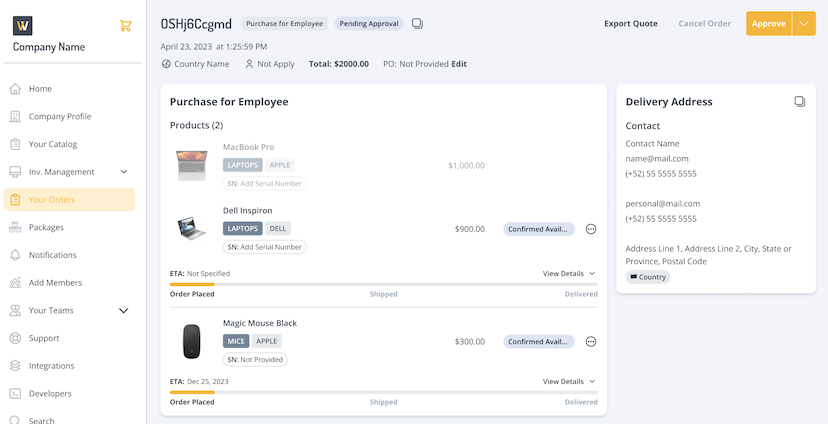828x424 pixels.
Task: Open more options for Magic Mouse Black
Action: click(591, 342)
